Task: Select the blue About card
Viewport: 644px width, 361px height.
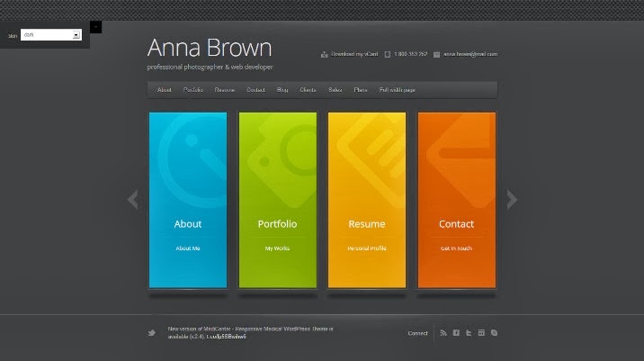Action: (x=188, y=200)
